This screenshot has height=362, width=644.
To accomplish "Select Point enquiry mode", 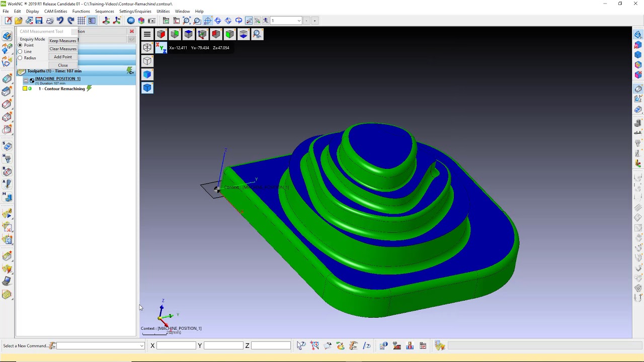I will point(20,45).
